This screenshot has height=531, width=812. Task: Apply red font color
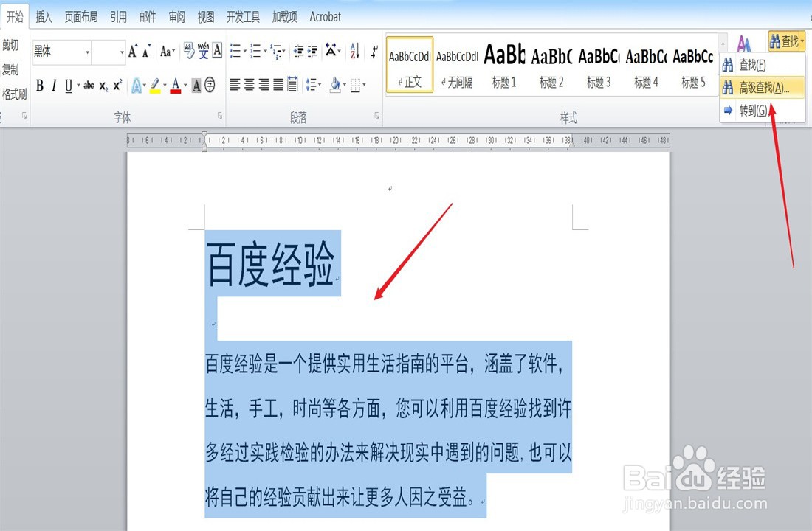click(176, 86)
